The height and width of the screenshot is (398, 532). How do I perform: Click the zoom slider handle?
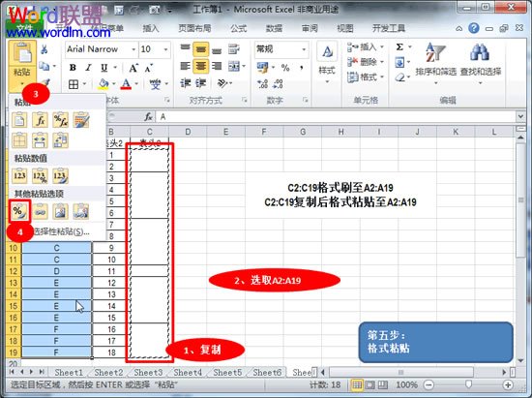(468, 384)
